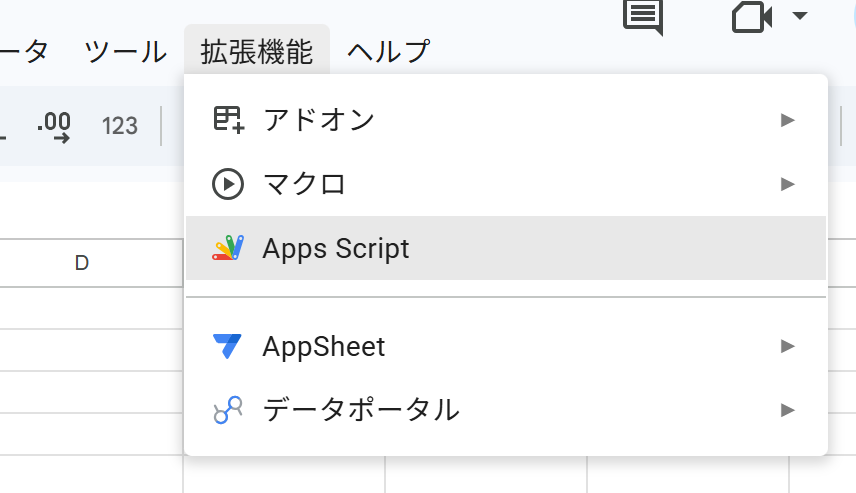Open comment history icon
The width and height of the screenshot is (856, 493).
644,15
